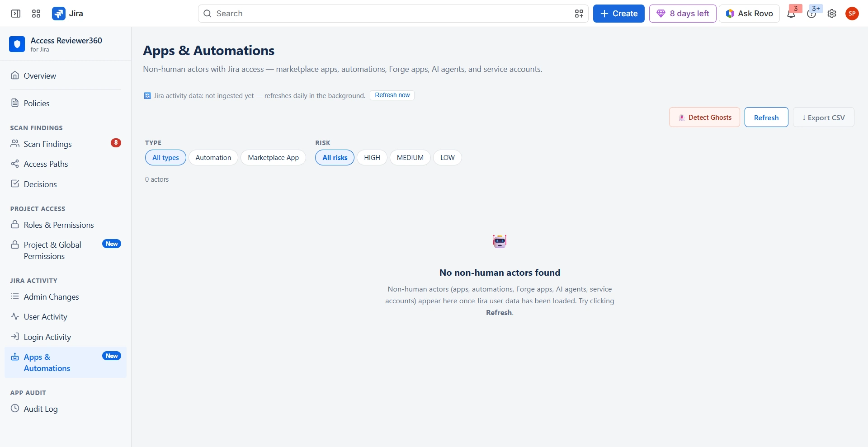Filter by MEDIUM risk
This screenshot has height=447, width=868.
click(x=410, y=157)
